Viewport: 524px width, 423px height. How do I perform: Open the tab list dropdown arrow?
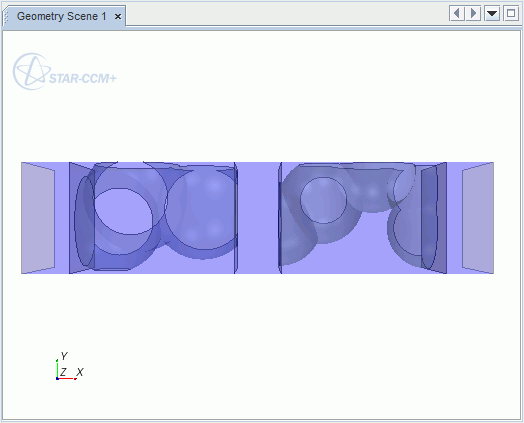(x=492, y=14)
